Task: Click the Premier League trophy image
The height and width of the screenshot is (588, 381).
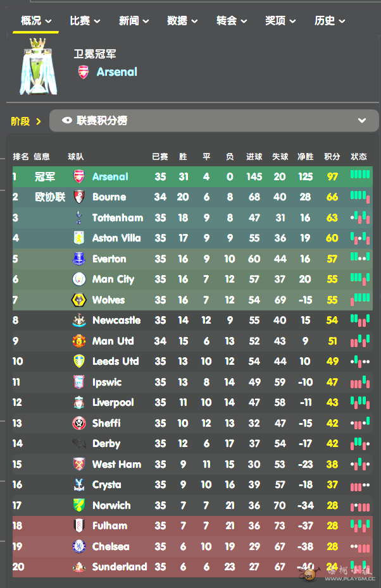Action: (x=38, y=66)
